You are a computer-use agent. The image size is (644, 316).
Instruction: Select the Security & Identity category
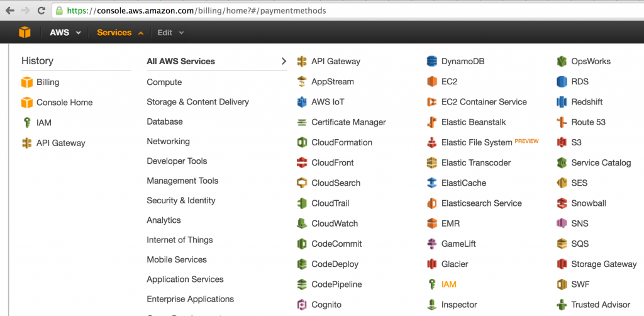pos(181,201)
